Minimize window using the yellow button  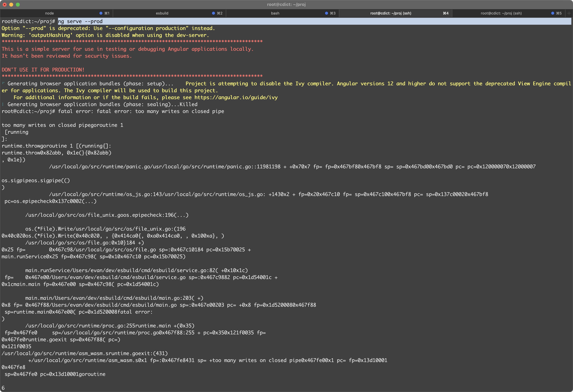click(11, 4)
